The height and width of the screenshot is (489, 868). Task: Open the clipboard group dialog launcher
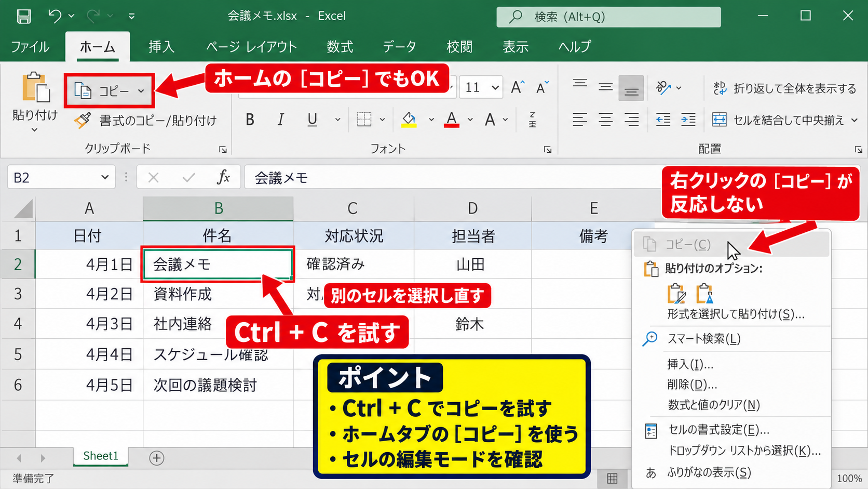pos(223,150)
